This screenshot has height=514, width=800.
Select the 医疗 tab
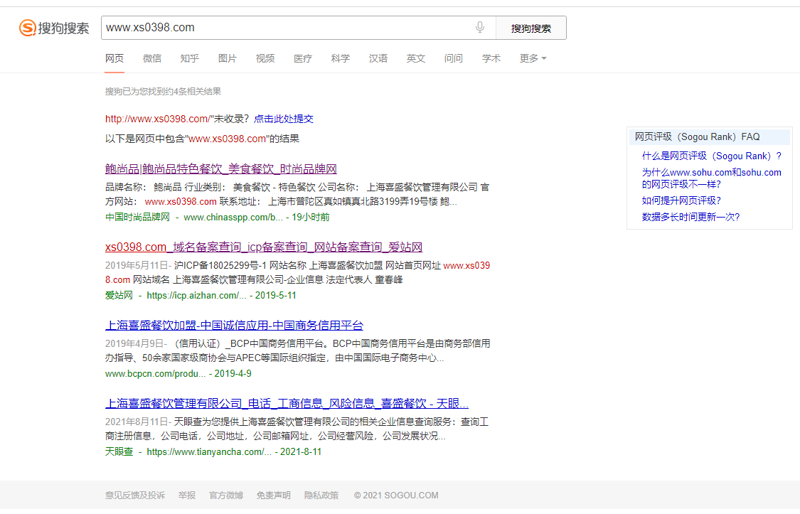[303, 58]
